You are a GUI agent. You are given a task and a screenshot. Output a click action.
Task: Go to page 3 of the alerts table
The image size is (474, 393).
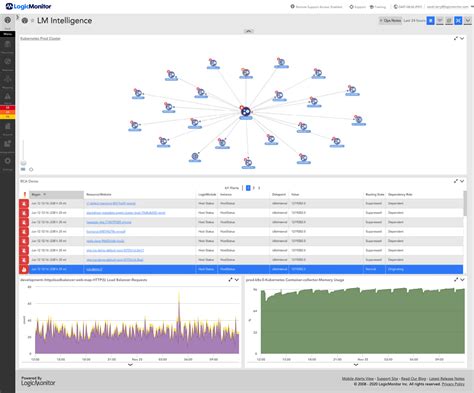259,188
